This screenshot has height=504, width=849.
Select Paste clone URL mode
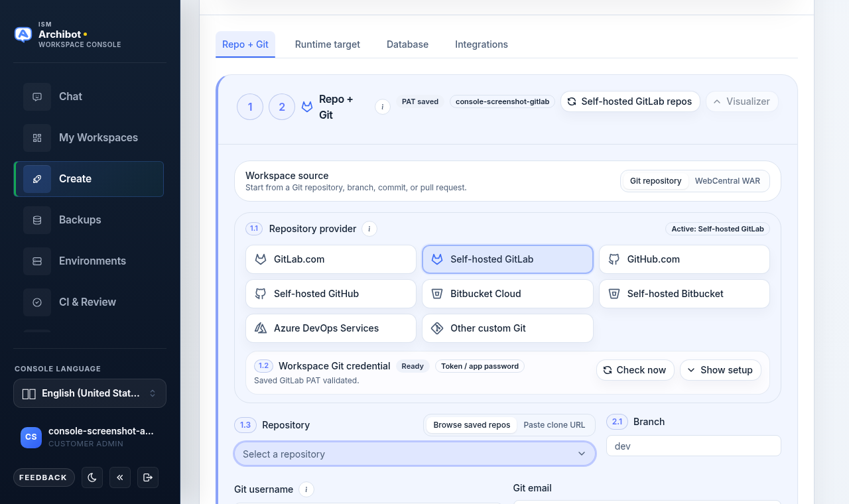coord(555,425)
